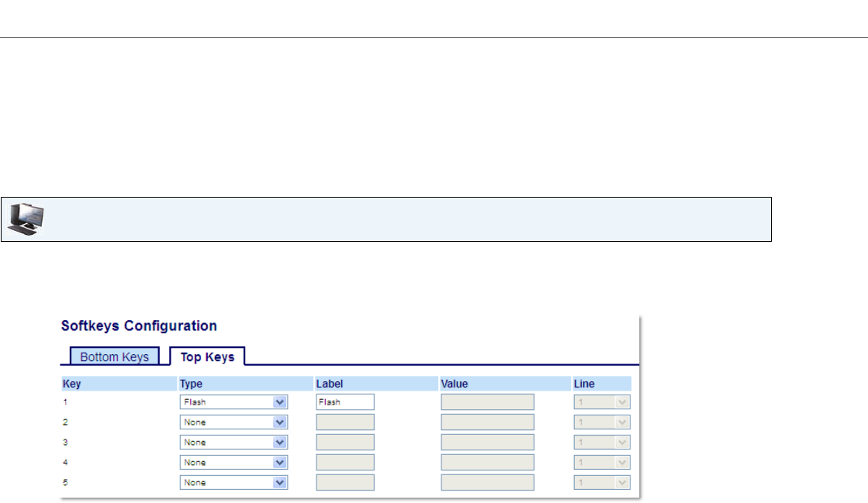Image resolution: width=868 pixels, height=503 pixels.
Task: Open the Type dropdown for key 5
Action: [233, 483]
